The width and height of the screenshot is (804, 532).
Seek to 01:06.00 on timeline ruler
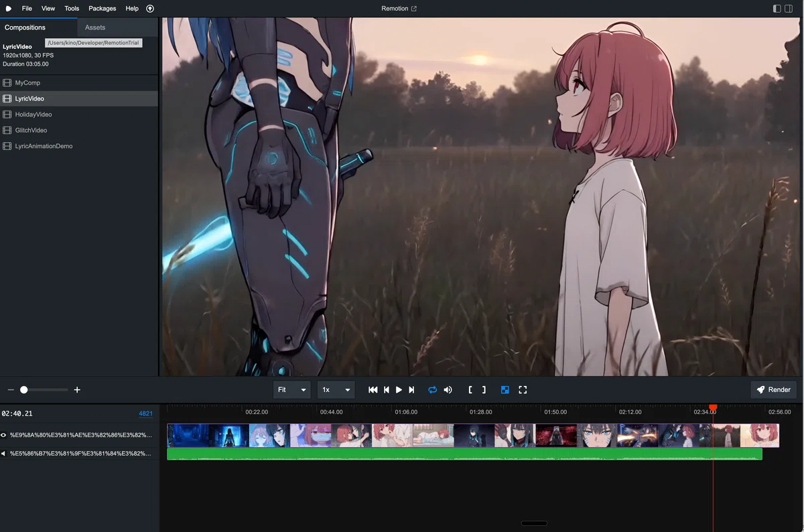point(406,412)
